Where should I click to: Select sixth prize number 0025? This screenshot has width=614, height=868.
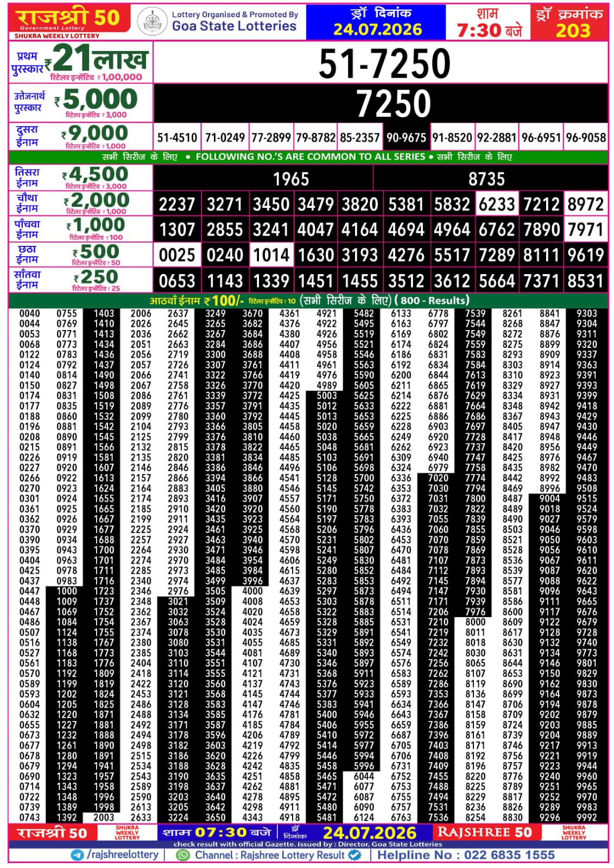(x=177, y=255)
